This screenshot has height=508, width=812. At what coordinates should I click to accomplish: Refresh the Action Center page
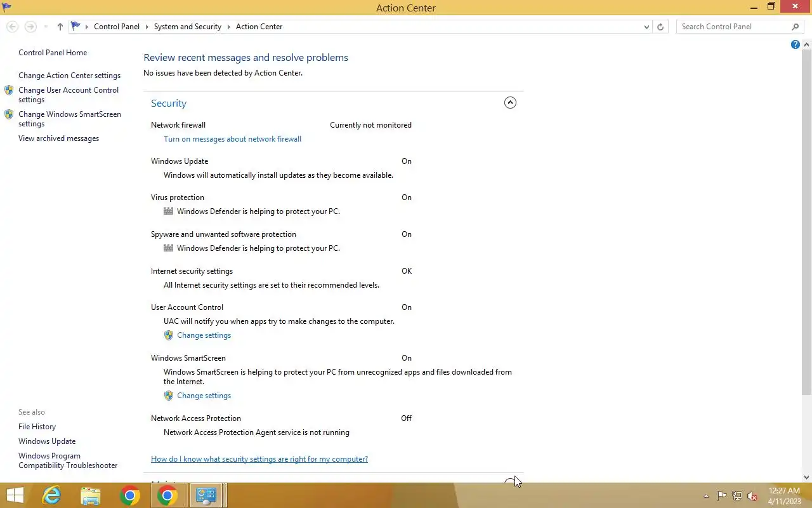[x=660, y=27]
